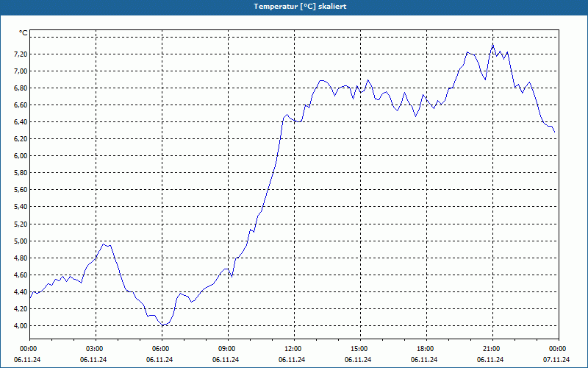Select the 06.11.24 date under 21:00
This screenshot has height=368, width=588.
(490, 360)
